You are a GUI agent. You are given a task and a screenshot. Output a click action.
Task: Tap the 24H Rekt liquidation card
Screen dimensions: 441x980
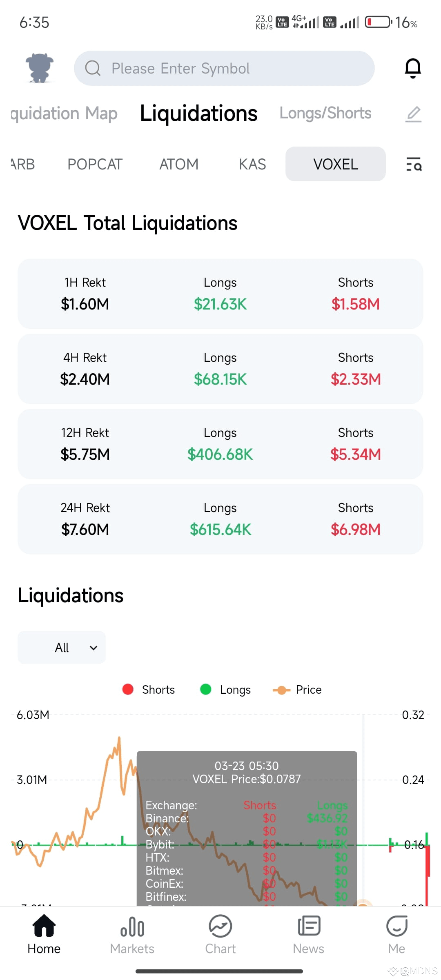tap(220, 519)
